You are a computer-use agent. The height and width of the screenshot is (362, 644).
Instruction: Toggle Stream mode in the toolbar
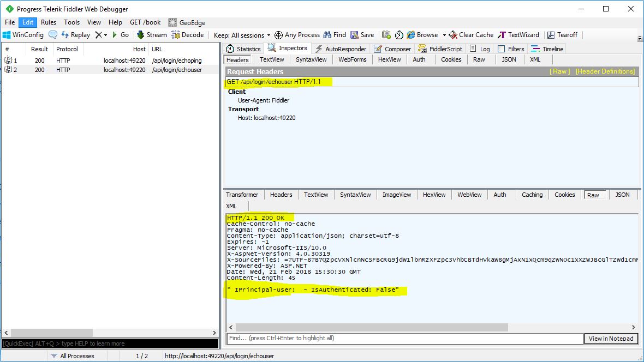[x=152, y=35]
